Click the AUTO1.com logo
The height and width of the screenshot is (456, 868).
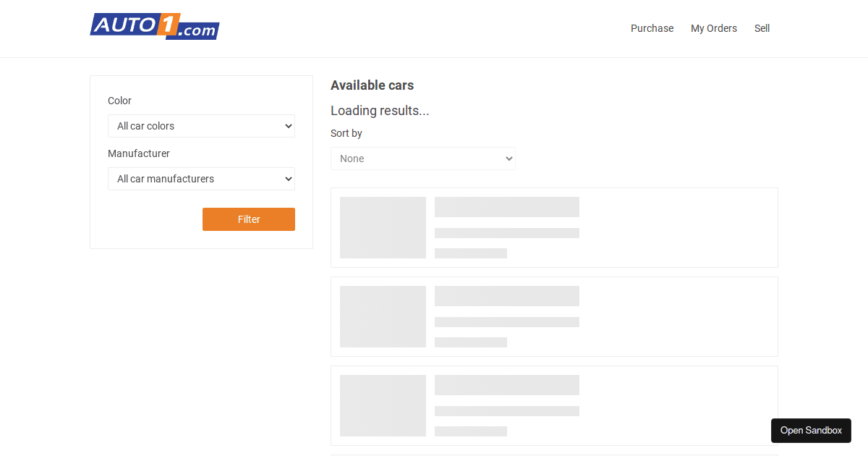(154, 27)
